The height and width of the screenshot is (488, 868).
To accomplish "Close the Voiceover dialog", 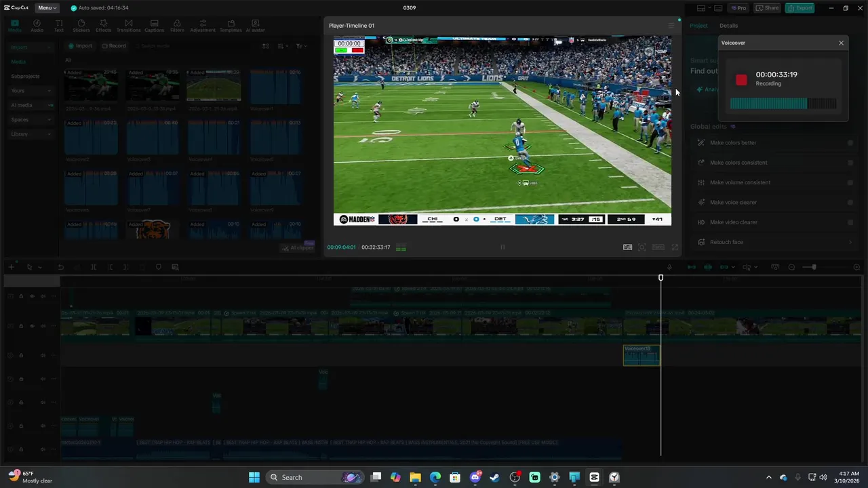I will pyautogui.click(x=841, y=43).
